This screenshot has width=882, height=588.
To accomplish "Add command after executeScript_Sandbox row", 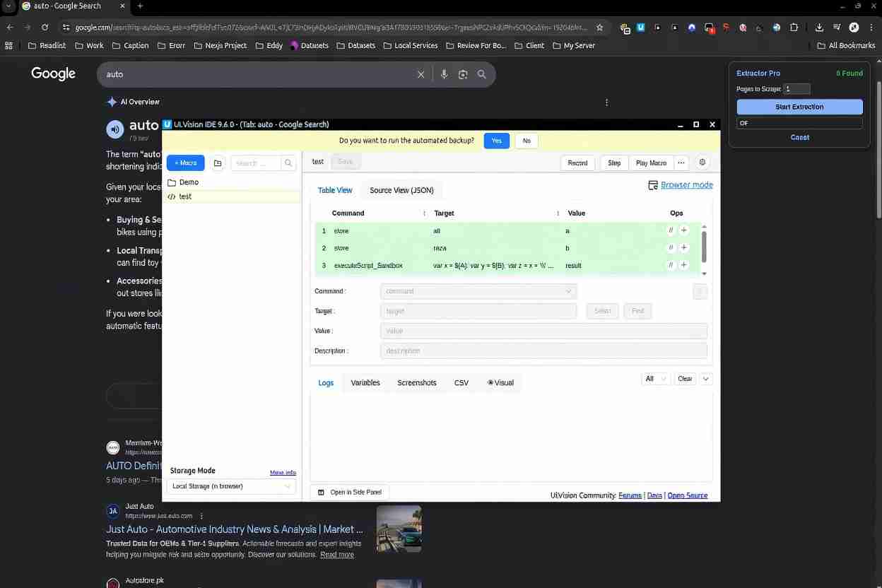I will pyautogui.click(x=683, y=265).
